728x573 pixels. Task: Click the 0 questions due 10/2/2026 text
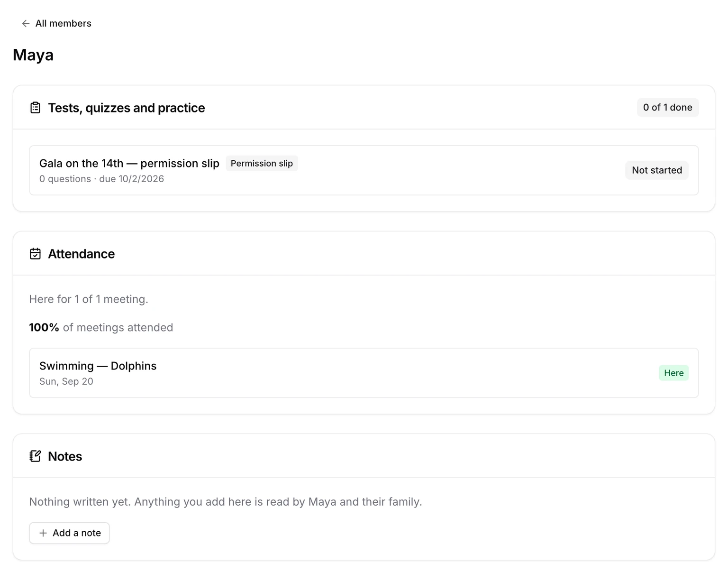click(x=101, y=179)
